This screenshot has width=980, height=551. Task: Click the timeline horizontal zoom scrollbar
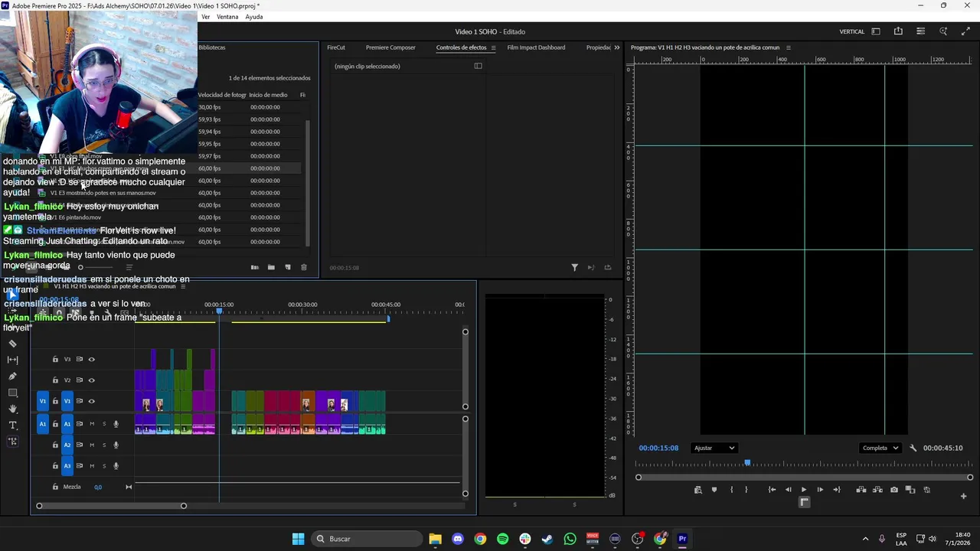[x=111, y=506]
